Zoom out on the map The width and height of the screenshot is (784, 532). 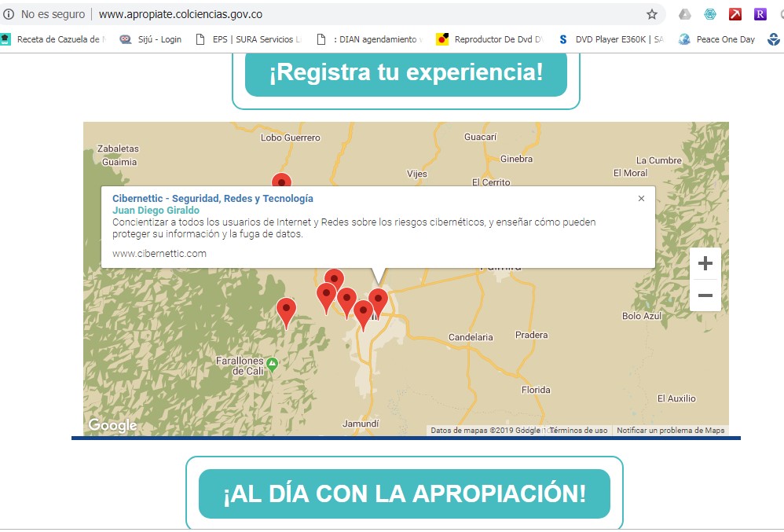point(705,295)
